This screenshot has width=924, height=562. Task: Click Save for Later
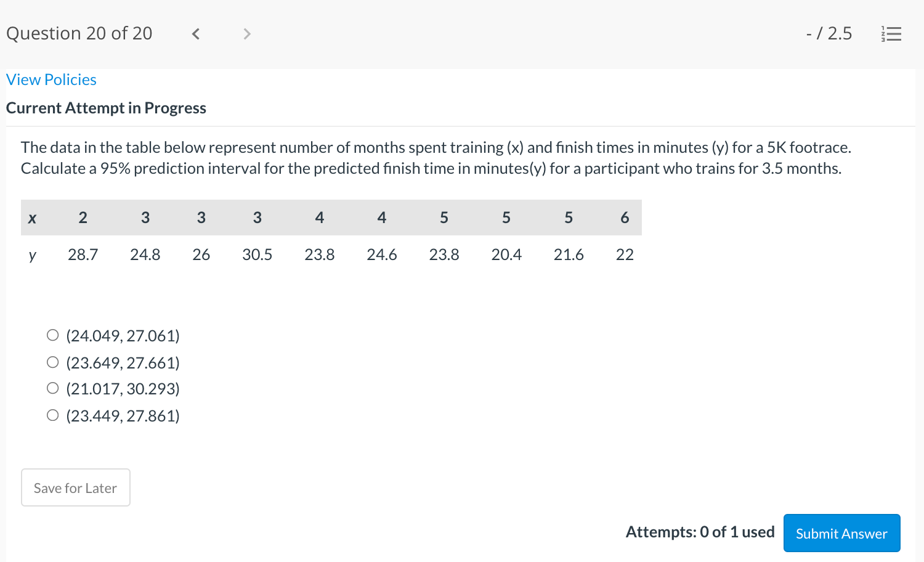tap(75, 487)
